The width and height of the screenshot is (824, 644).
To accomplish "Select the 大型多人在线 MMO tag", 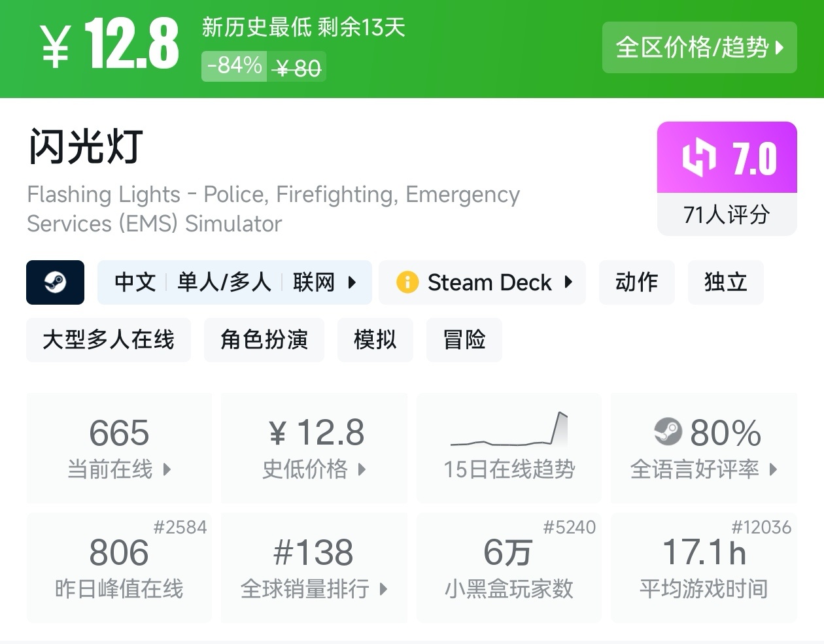I will [109, 340].
